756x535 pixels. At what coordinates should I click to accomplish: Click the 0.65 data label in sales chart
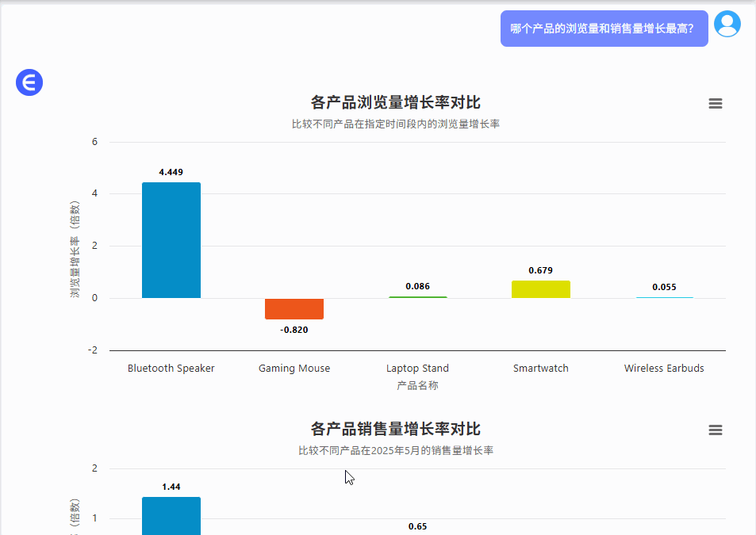(417, 526)
